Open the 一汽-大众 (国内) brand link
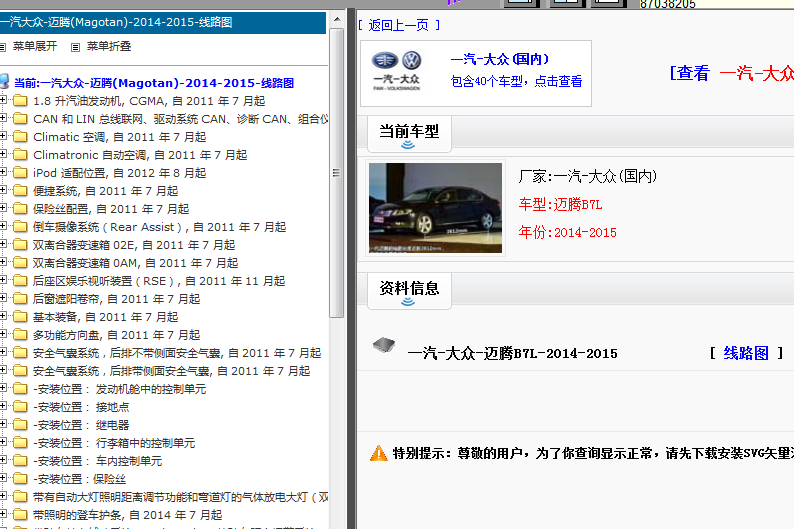 coord(500,59)
